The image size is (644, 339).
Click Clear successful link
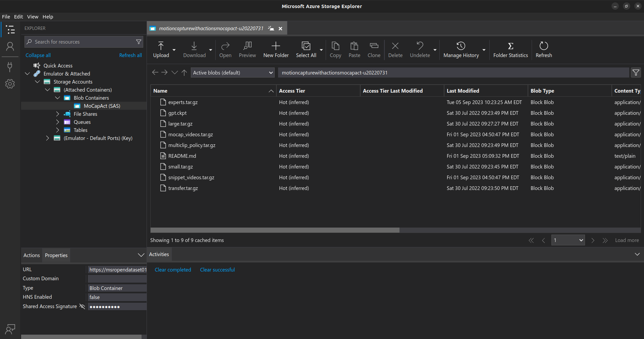[x=217, y=270]
